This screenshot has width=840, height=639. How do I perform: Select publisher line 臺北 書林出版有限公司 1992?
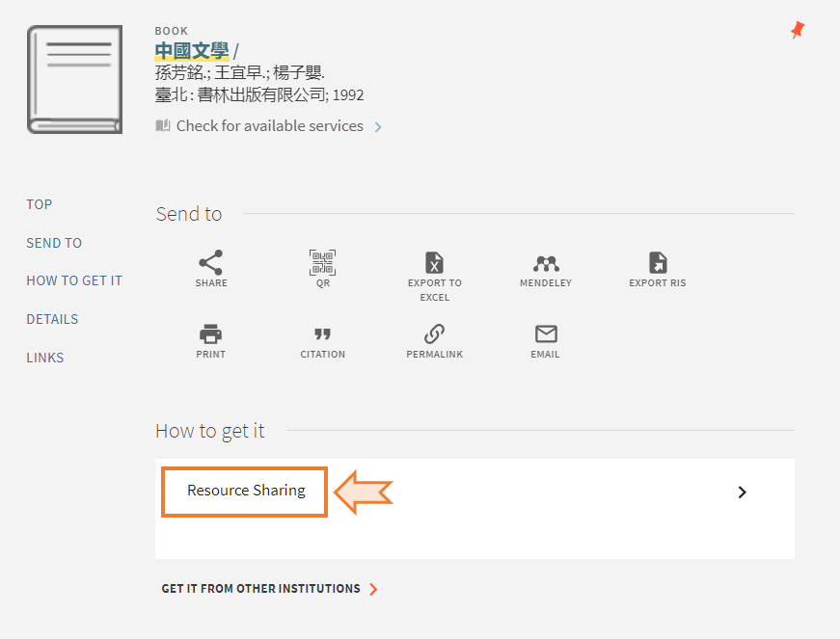click(x=259, y=94)
